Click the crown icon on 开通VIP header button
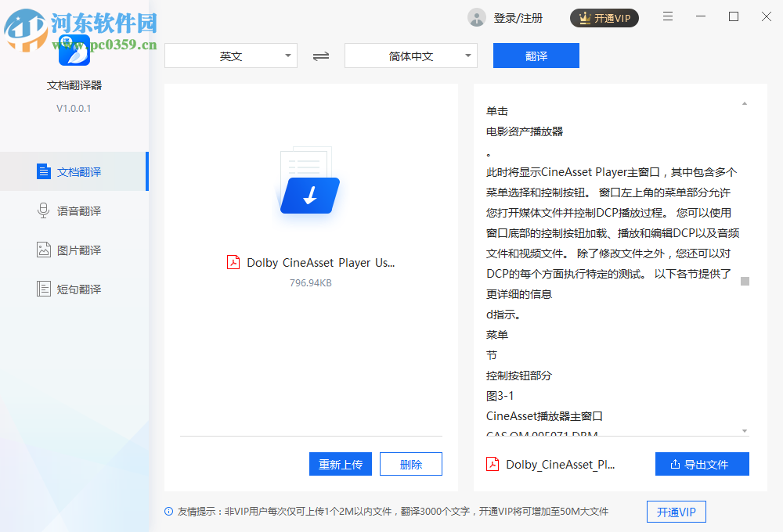783x532 pixels. 583,16
